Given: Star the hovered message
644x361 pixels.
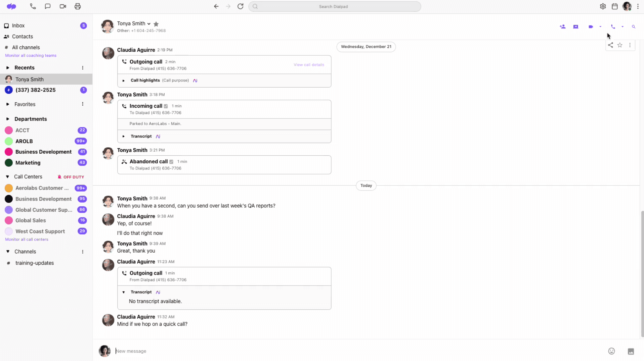Looking at the screenshot, I should (x=620, y=45).
